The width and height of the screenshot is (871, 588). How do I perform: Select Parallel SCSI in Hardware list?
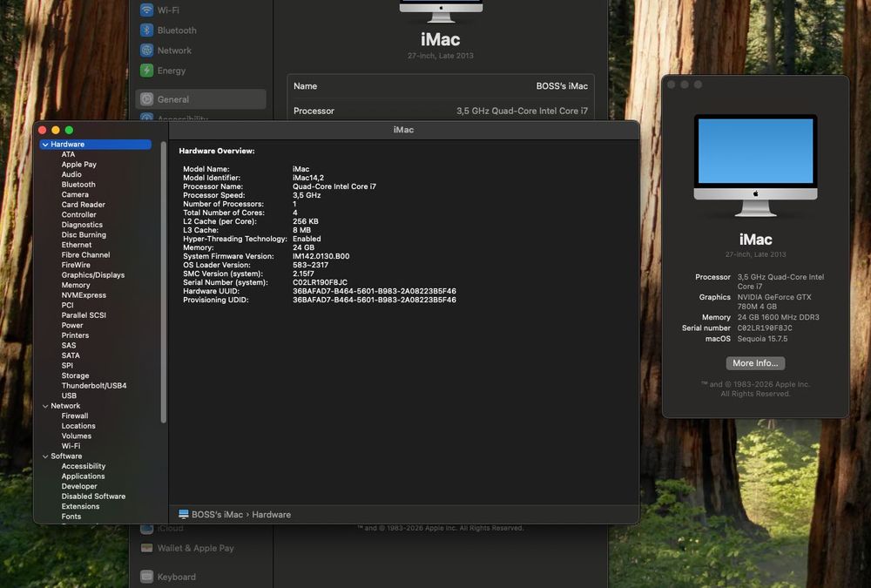84,315
